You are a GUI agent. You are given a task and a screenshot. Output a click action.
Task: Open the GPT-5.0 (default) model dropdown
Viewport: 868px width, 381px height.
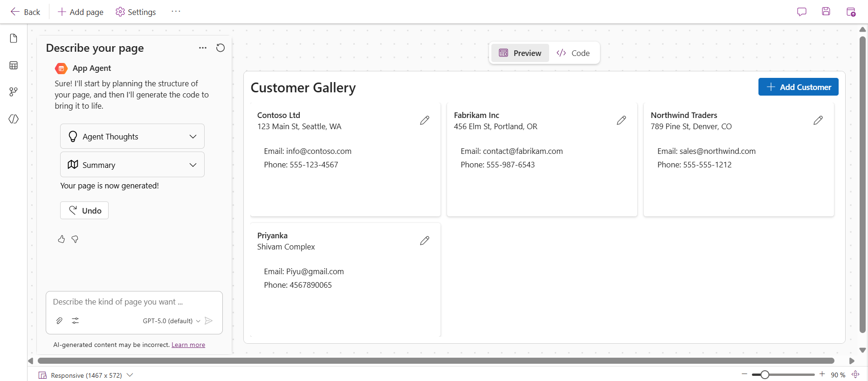(x=172, y=321)
